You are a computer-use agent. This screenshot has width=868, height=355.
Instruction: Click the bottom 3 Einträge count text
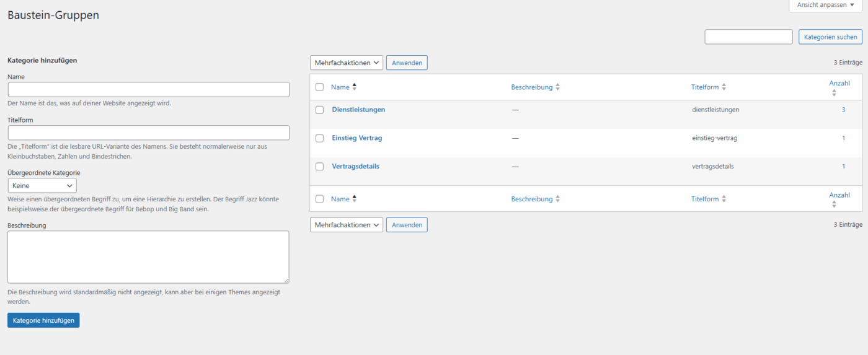click(x=848, y=225)
